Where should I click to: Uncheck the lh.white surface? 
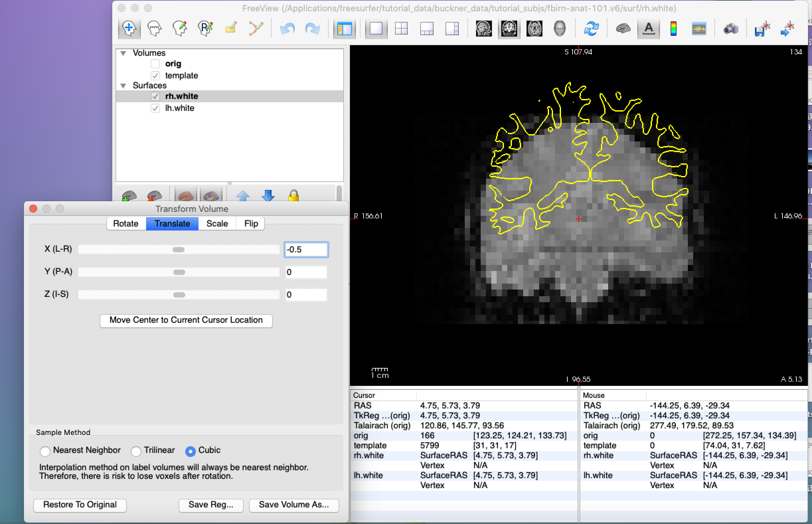(x=155, y=108)
